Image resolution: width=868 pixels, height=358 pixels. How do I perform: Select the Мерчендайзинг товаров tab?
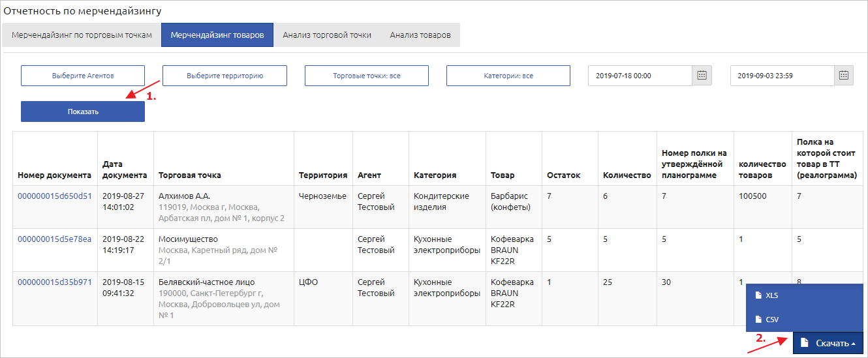(x=217, y=35)
